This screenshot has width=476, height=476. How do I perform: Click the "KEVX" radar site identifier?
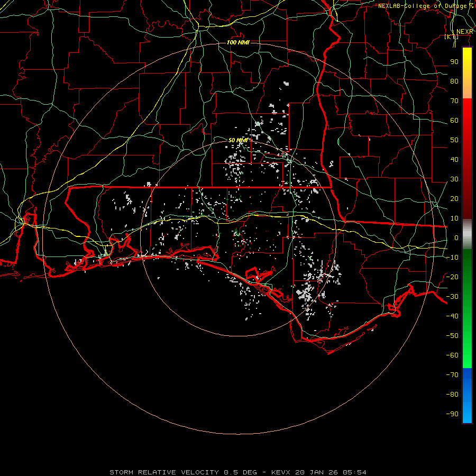tap(281, 472)
